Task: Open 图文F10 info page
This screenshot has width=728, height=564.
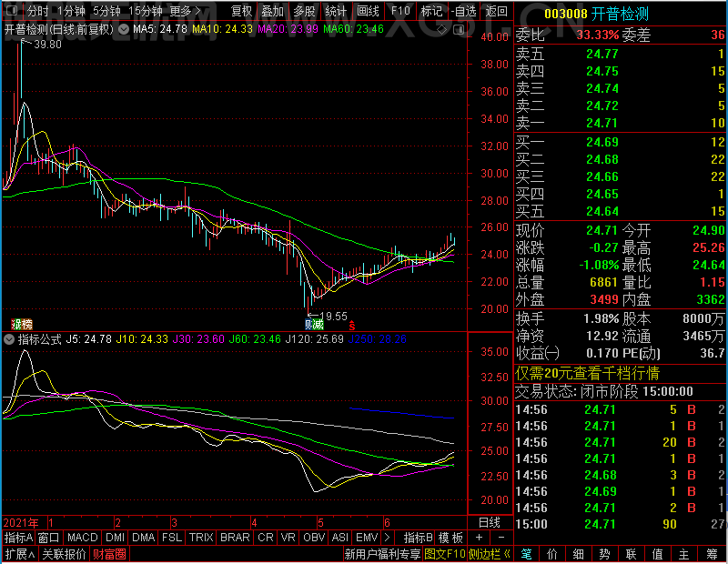Action: tap(445, 554)
